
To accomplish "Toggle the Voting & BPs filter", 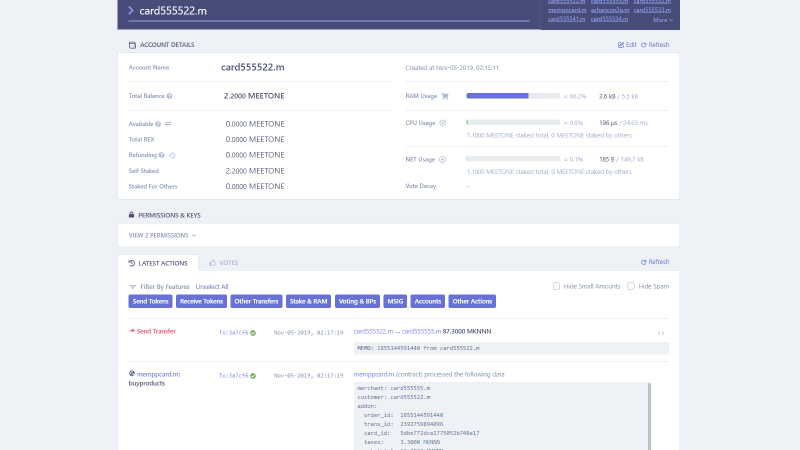I will point(357,302).
